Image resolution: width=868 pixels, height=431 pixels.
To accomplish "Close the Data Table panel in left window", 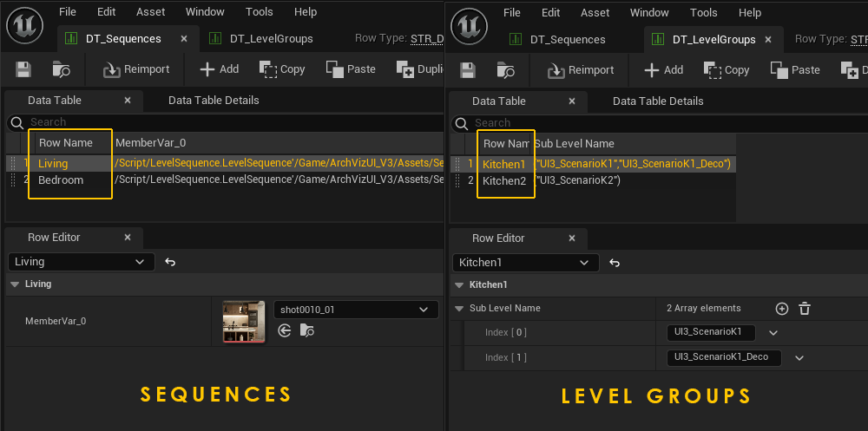I will point(128,100).
